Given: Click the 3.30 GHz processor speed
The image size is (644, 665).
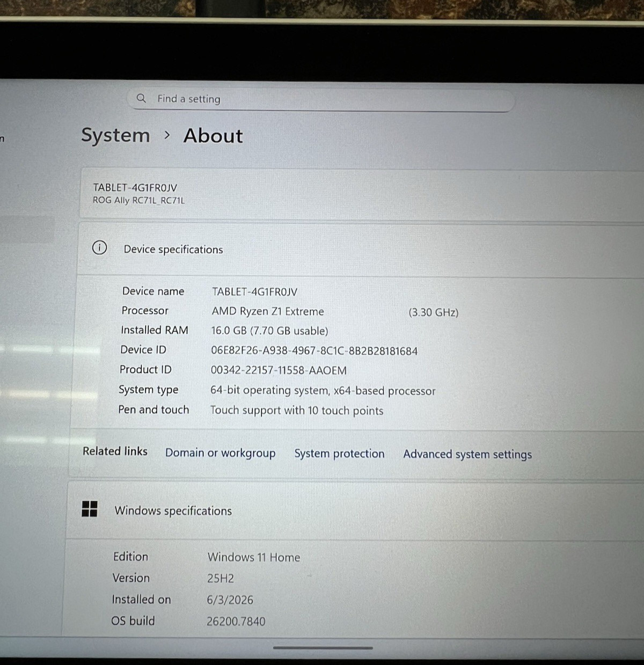Looking at the screenshot, I should (x=433, y=312).
